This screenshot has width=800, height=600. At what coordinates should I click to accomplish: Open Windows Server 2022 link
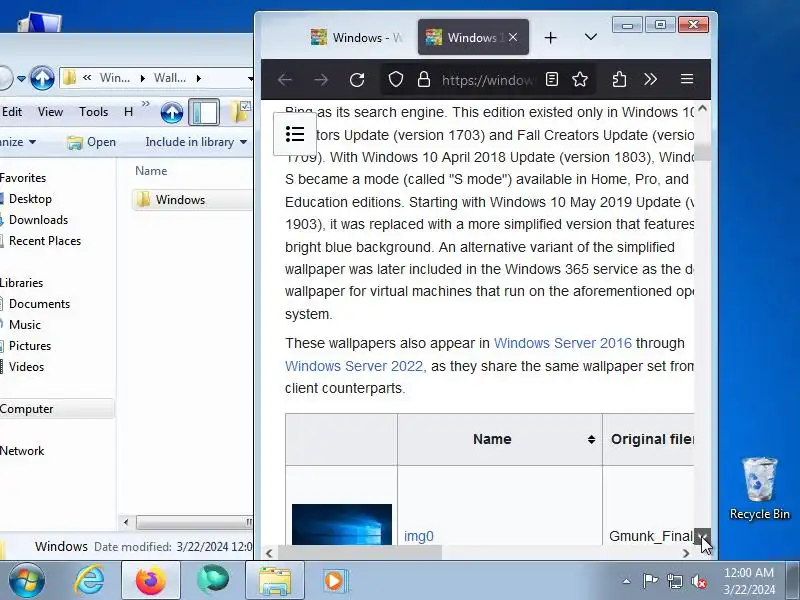[x=355, y=366]
